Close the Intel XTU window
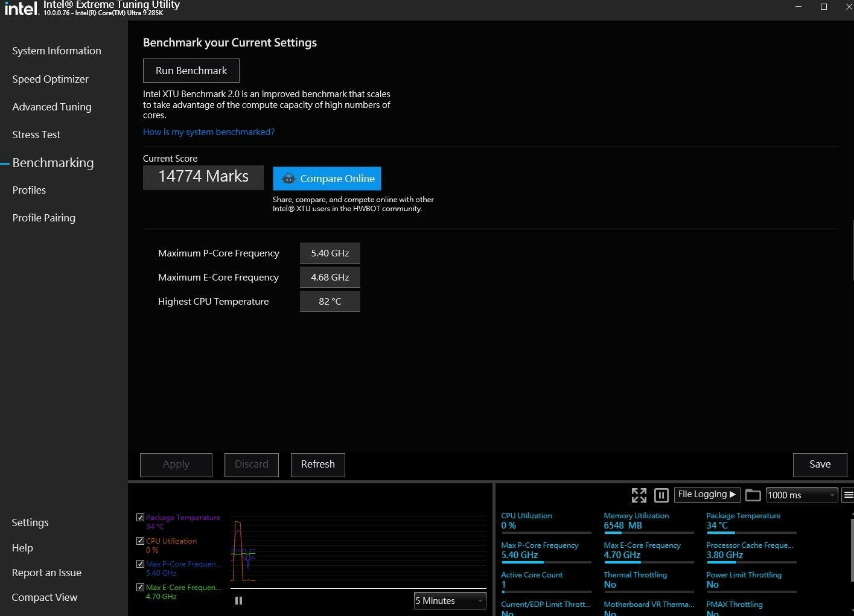Image resolution: width=854 pixels, height=616 pixels. coord(849,7)
